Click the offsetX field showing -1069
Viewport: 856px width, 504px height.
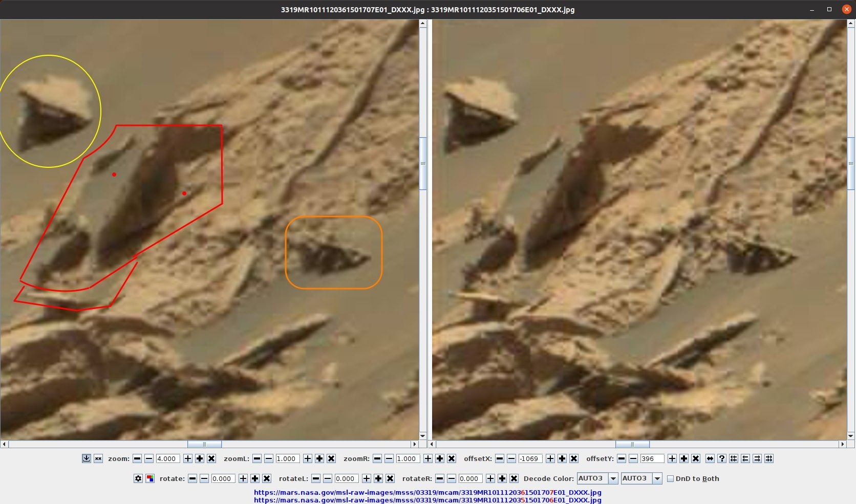(530, 458)
